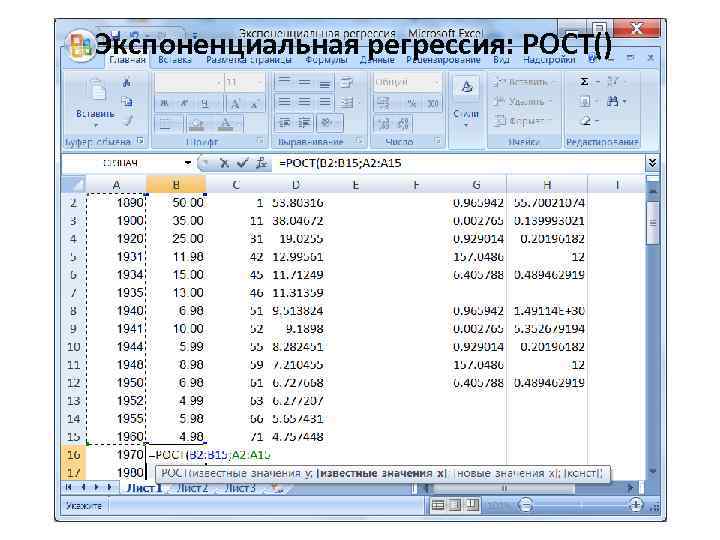The width and height of the screenshot is (720, 540).
Task: Click the AutoSum sigma icon
Action: coord(584,82)
